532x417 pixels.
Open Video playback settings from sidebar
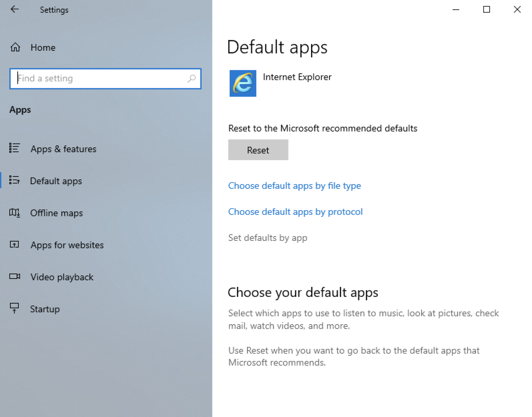62,277
